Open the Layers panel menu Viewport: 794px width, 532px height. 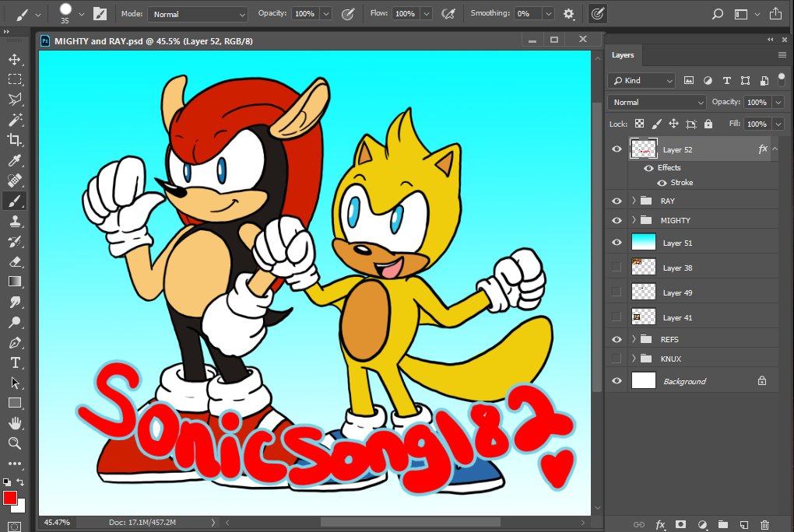[782, 54]
